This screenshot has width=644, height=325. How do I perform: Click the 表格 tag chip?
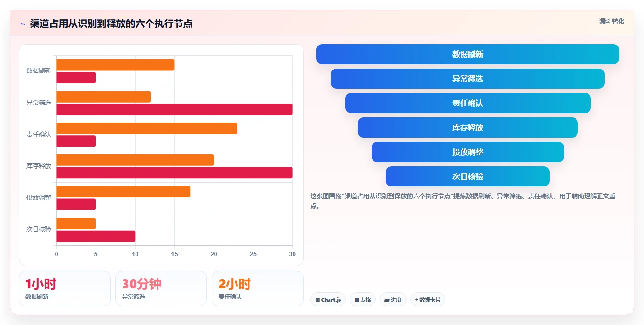click(362, 300)
